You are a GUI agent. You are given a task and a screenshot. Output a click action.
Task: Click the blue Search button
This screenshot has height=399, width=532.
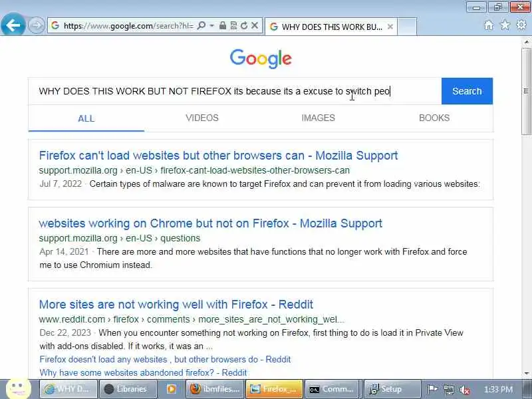pyautogui.click(x=467, y=91)
